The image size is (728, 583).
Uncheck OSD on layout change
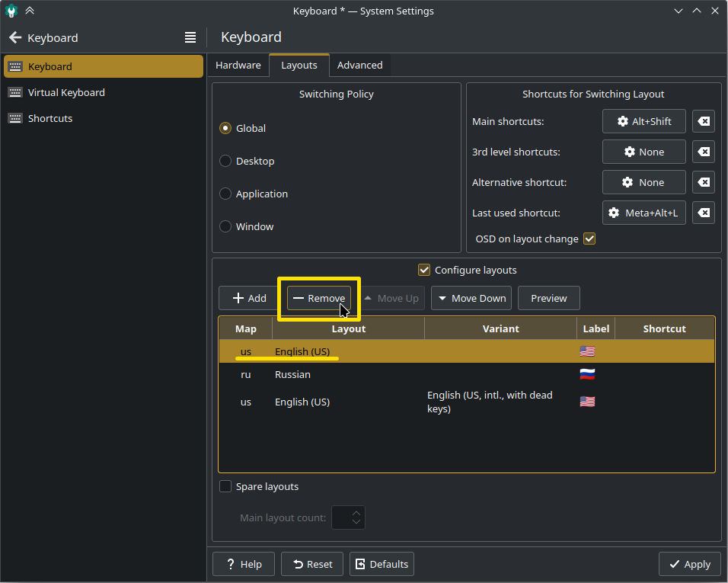tap(589, 239)
